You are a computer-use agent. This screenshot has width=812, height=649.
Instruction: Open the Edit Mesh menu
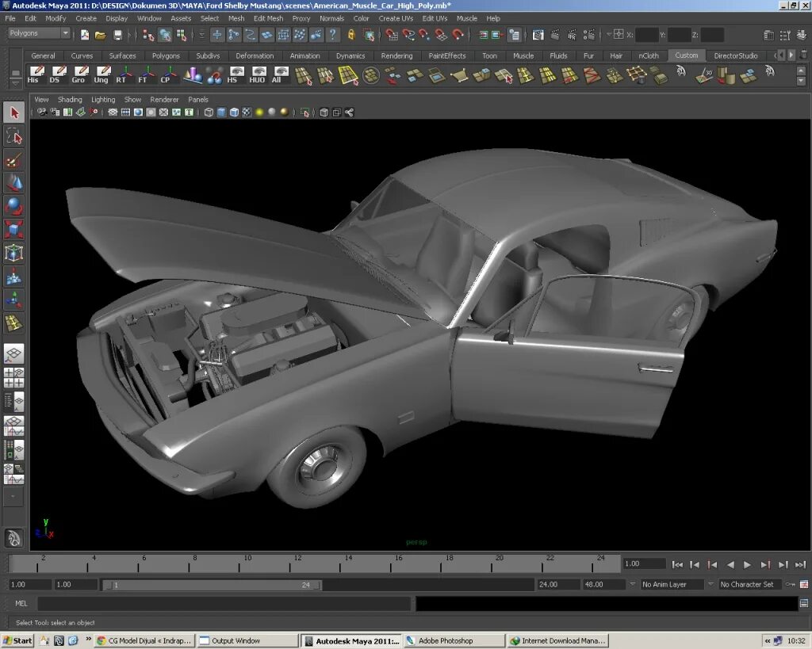[268, 18]
